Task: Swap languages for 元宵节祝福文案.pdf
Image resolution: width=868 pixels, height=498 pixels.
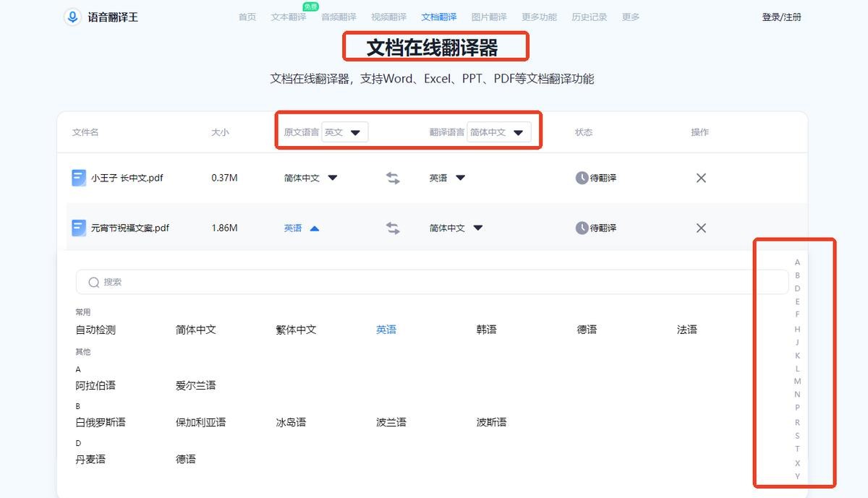Action: pos(393,228)
